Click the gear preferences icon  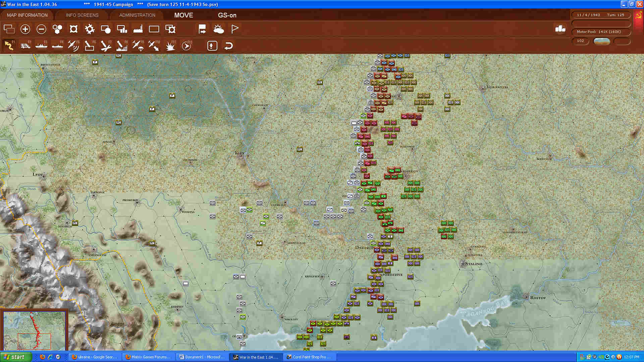tap(90, 29)
